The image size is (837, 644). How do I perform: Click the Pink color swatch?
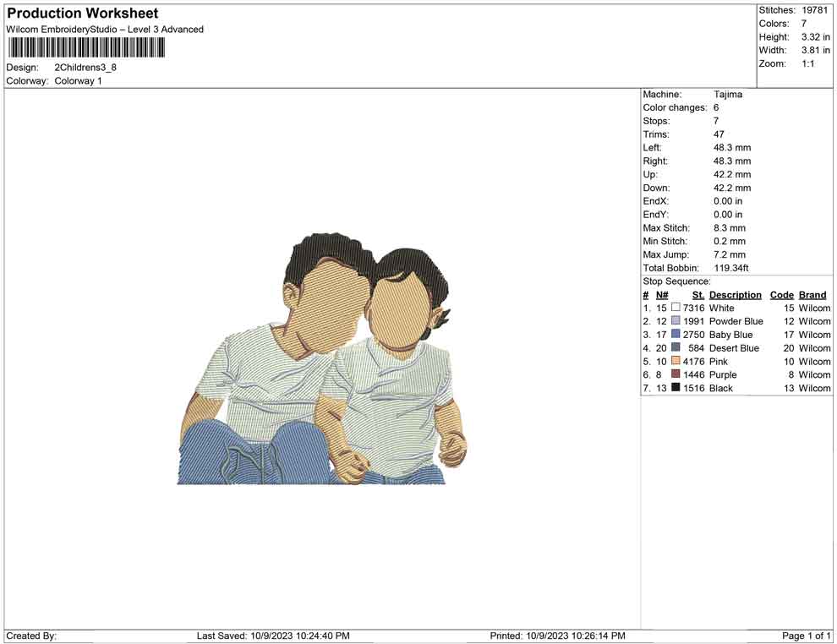tap(676, 361)
